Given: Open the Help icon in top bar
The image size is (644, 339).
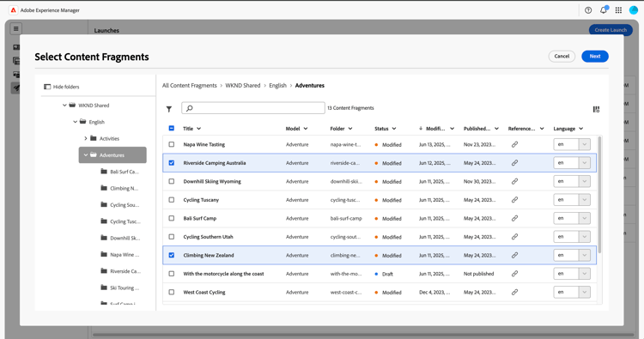Looking at the screenshot, I should pyautogui.click(x=588, y=10).
